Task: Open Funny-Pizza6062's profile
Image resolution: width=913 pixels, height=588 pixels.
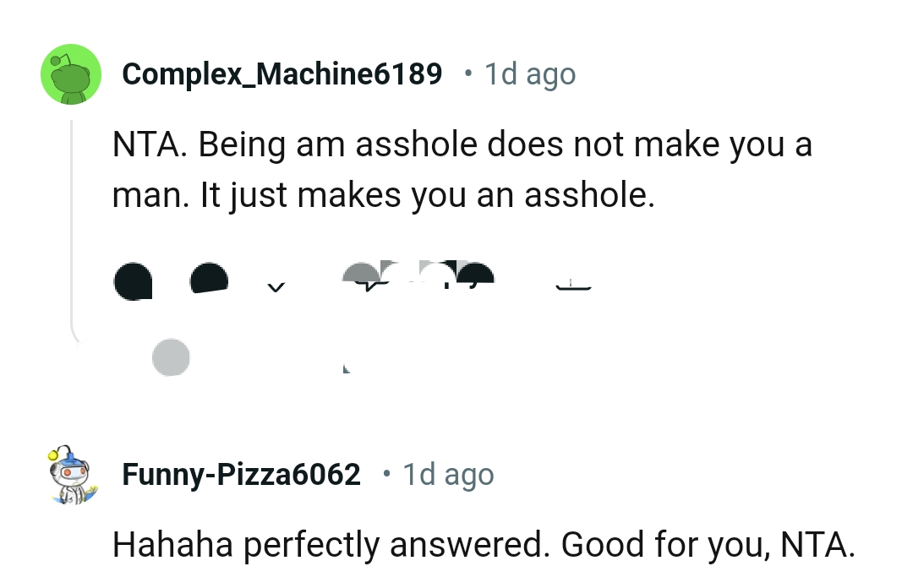Action: tap(240, 474)
